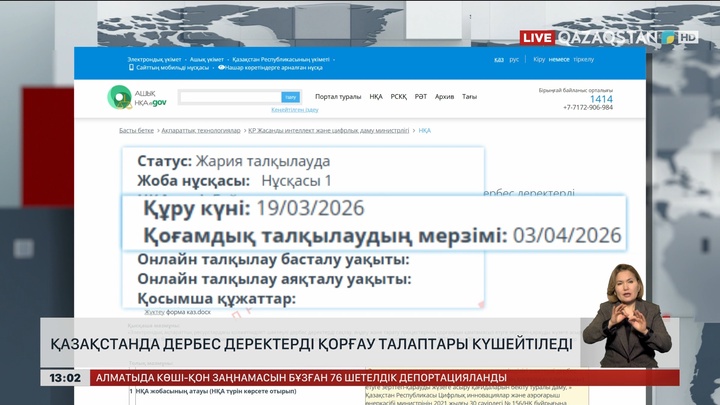The height and width of the screenshot is (405, 720).
Task: Open the РӘТ menu item
Action: [x=421, y=96]
